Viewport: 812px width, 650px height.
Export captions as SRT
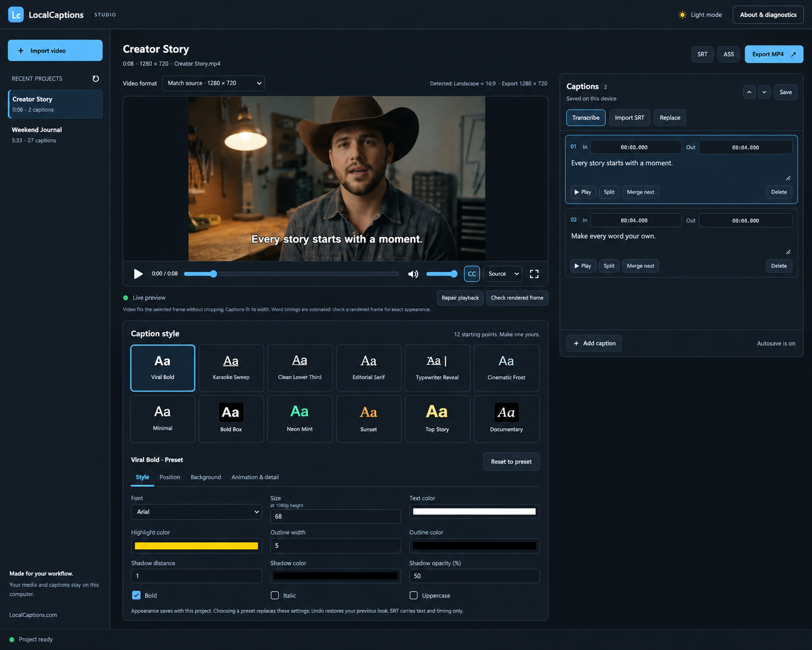click(x=702, y=54)
